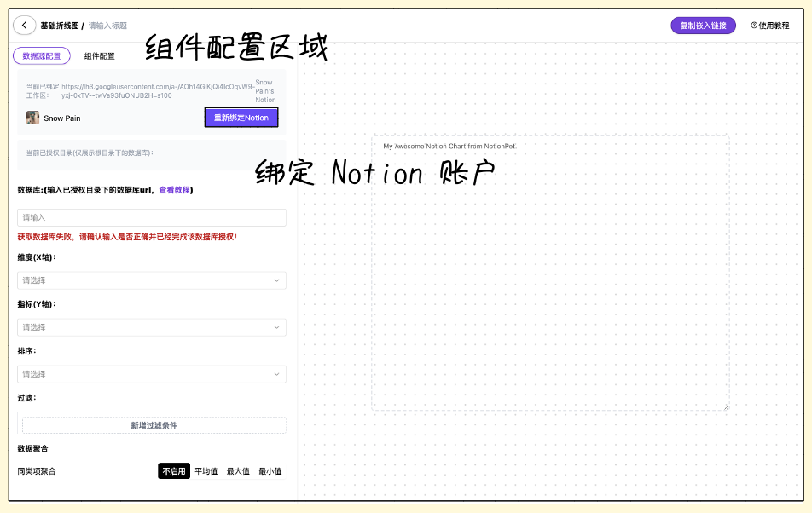Click the 当前已授权目录 text
The height and width of the screenshot is (513, 812).
tap(90, 153)
